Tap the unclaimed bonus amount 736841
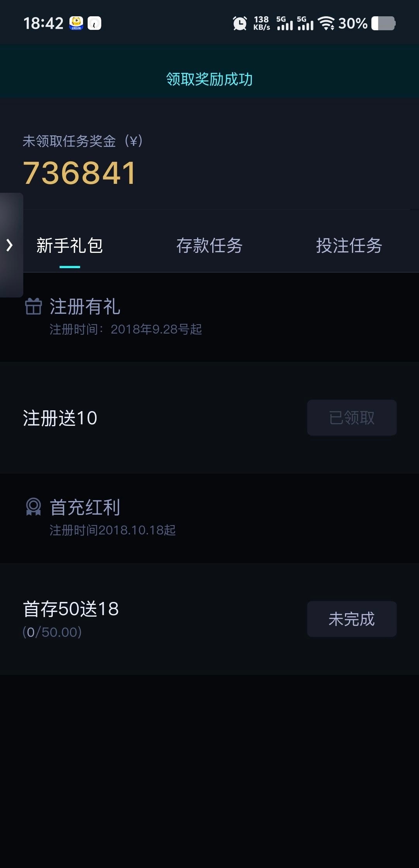Viewport: 419px width, 868px height. tap(80, 173)
